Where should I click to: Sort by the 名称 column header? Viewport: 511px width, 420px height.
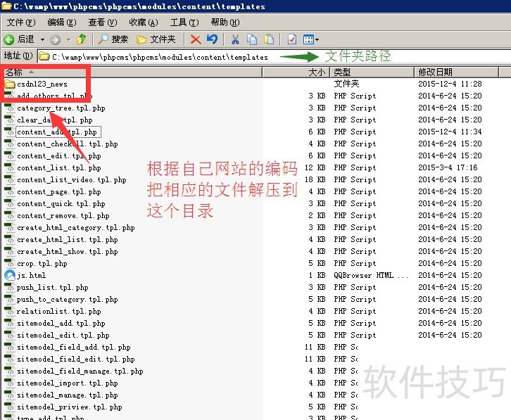(x=132, y=72)
